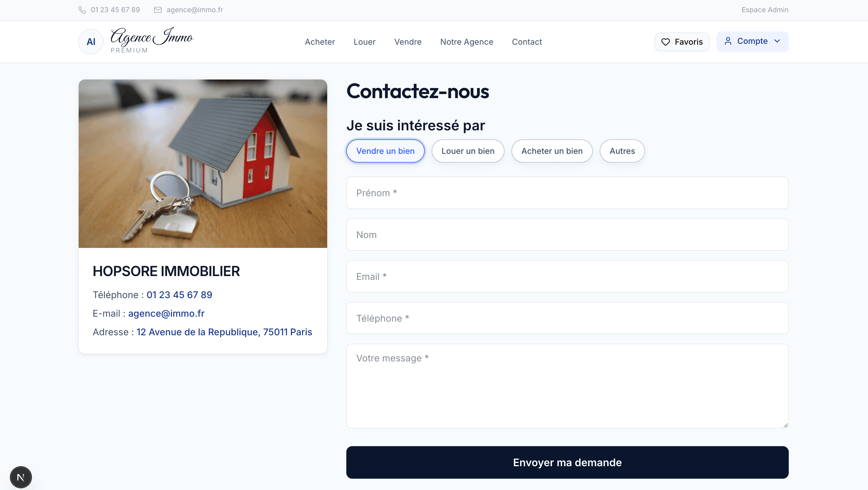Click the house with keys property photo

pos(203,164)
